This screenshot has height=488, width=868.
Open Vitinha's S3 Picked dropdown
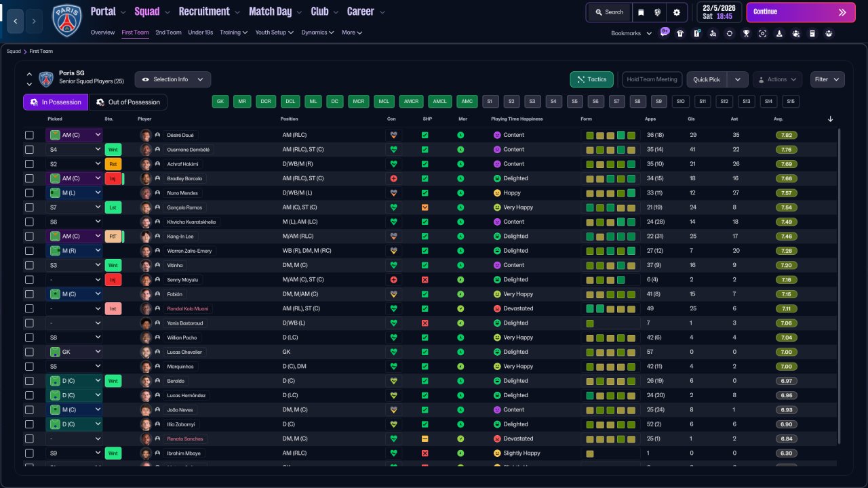(74, 265)
